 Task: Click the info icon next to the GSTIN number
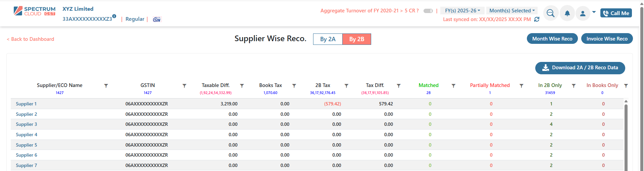tap(114, 16)
